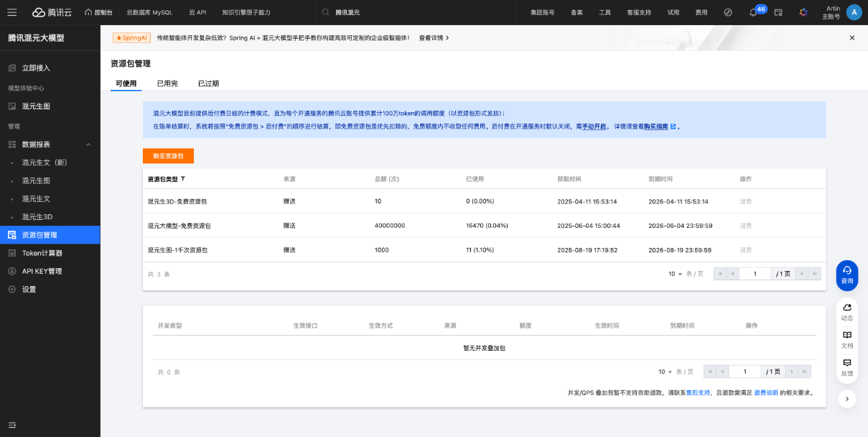Click the user avatar A icon
Viewport: 868px width, 437px height.
(854, 12)
